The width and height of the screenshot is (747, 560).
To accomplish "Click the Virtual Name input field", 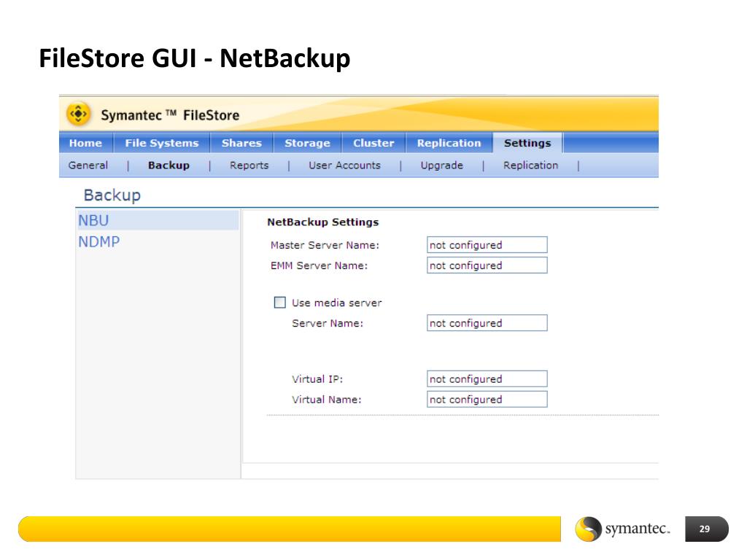I will [x=487, y=400].
